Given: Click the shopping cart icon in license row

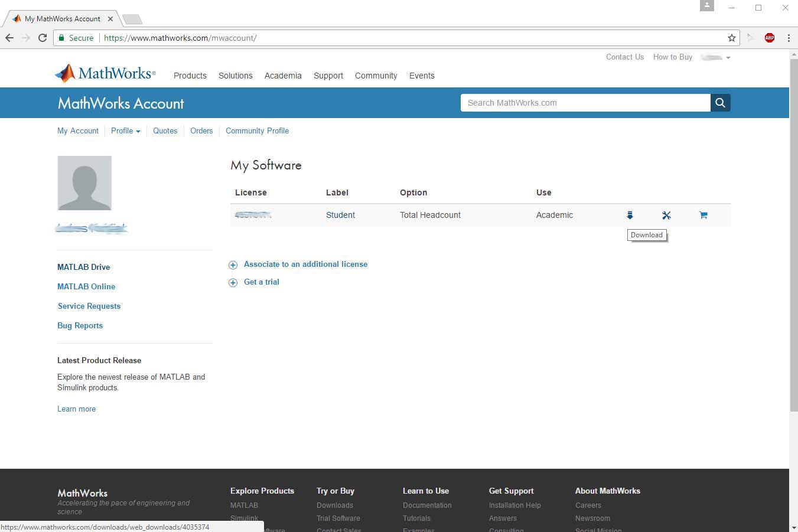Looking at the screenshot, I should pyautogui.click(x=703, y=216).
